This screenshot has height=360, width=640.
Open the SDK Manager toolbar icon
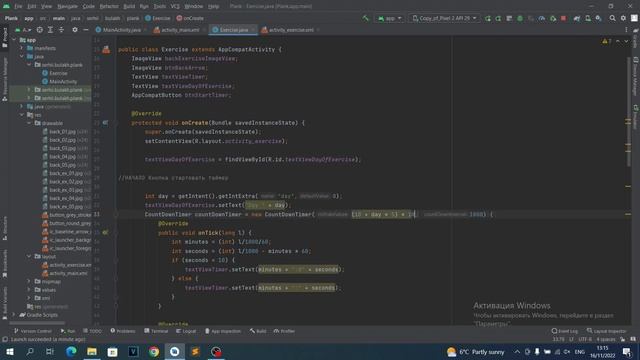click(598, 18)
